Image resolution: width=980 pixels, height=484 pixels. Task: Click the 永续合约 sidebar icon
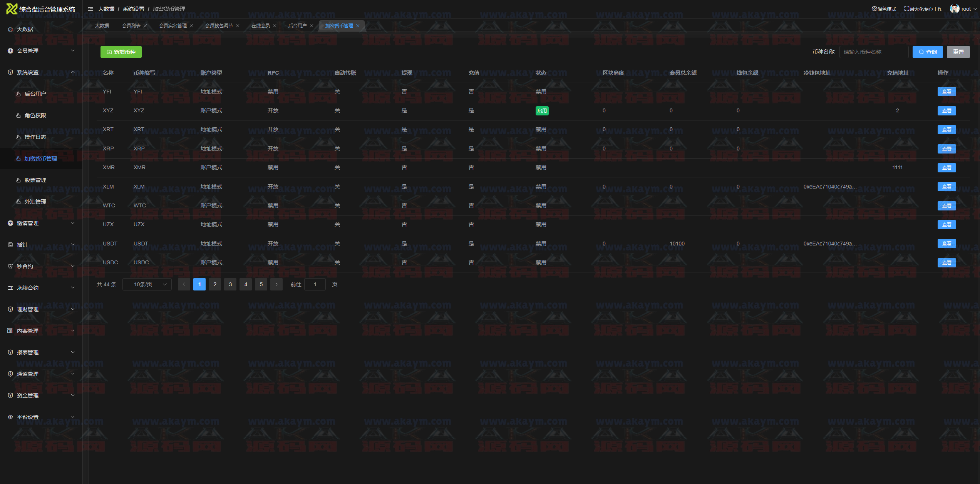10,288
